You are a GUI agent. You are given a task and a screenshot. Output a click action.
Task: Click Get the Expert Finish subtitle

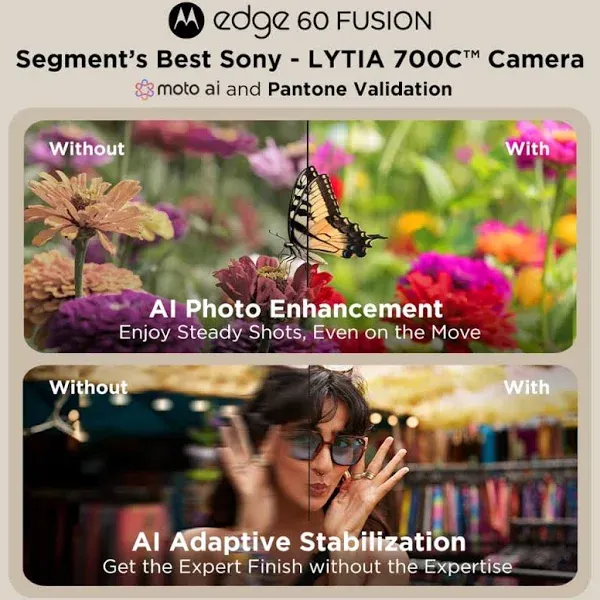(x=307, y=566)
